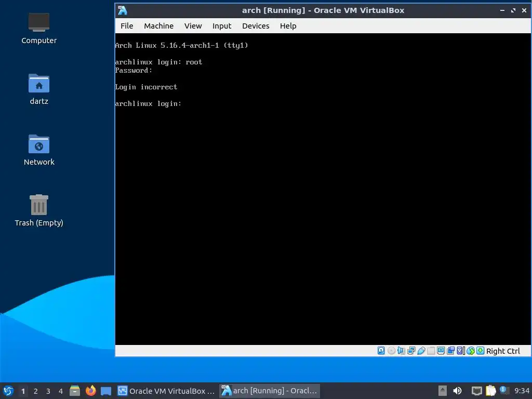Switch to workspace 3
Viewport: 532px width, 399px height.
click(x=48, y=391)
